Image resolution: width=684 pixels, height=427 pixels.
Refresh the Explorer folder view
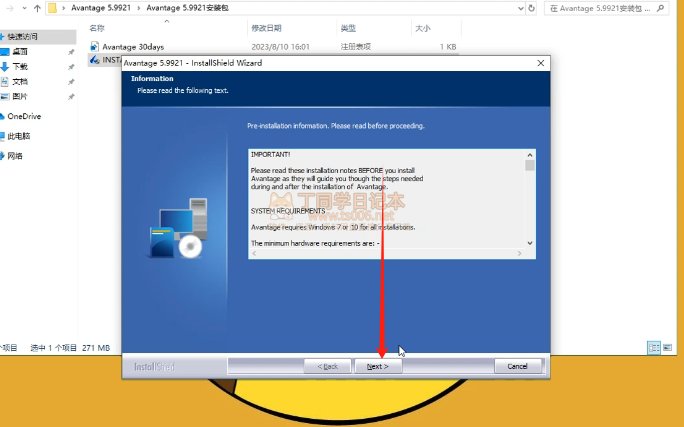coord(531,8)
